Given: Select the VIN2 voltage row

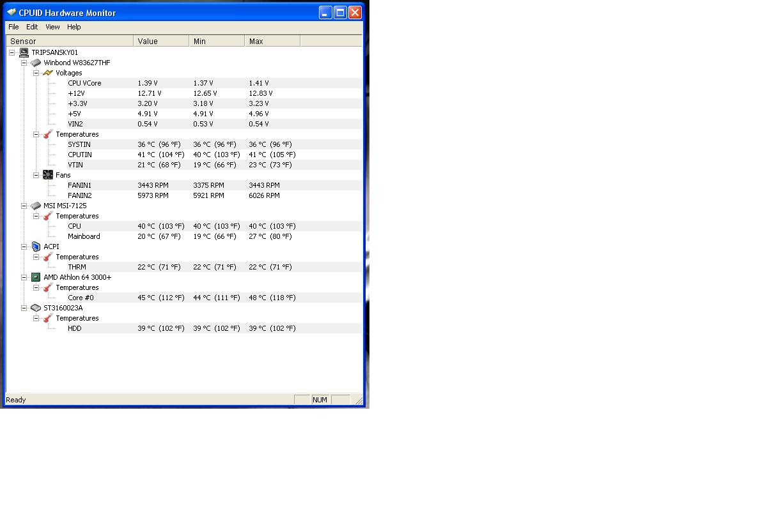Looking at the screenshot, I should (x=214, y=124).
